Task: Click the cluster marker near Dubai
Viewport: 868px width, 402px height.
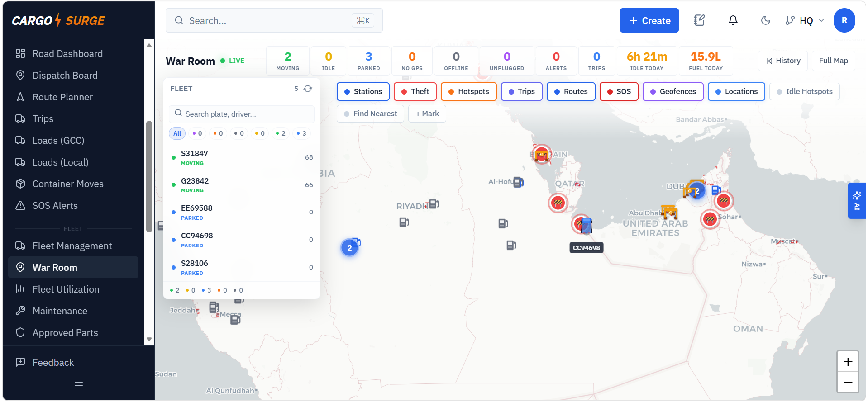Action: [697, 191]
